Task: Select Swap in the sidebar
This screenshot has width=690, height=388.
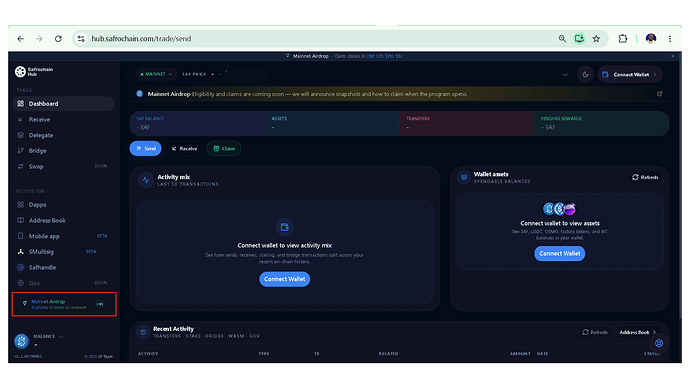Action: tap(63, 166)
